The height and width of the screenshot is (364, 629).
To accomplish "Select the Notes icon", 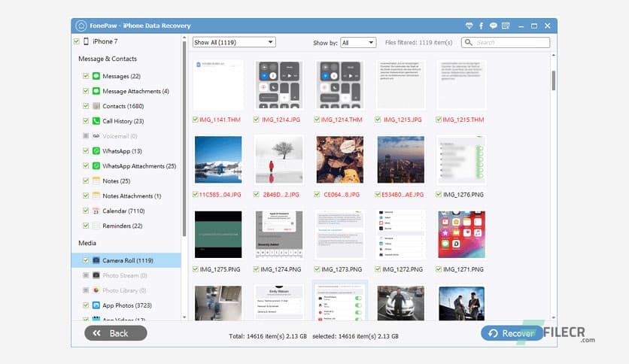I will [x=96, y=180].
